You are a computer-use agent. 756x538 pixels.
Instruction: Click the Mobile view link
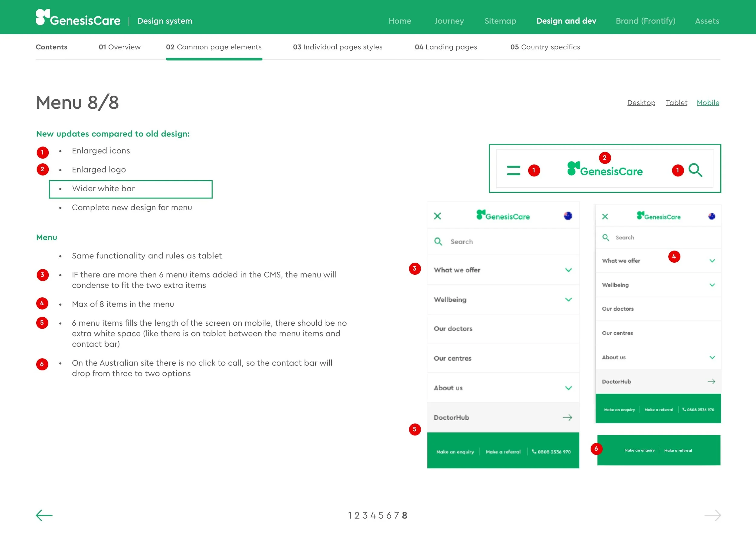[x=708, y=103]
